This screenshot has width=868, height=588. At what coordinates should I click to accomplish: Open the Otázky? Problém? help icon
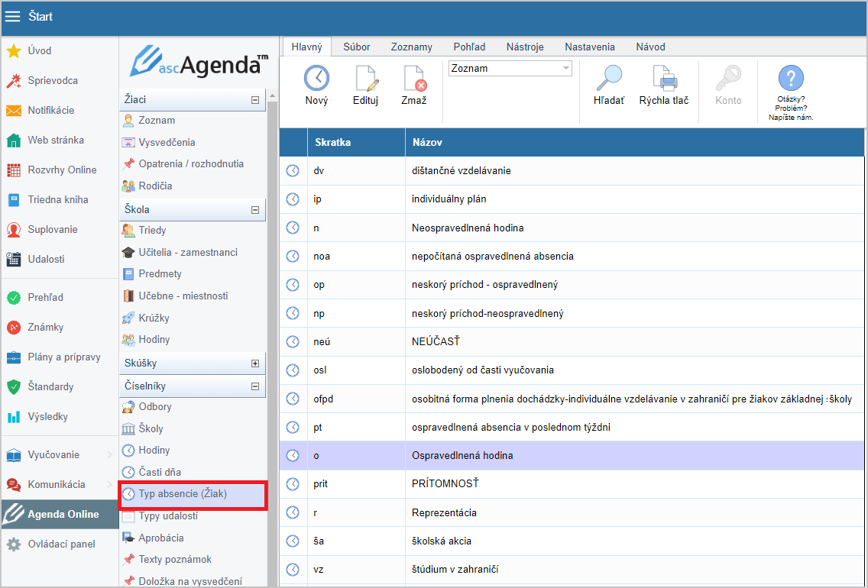click(x=791, y=77)
